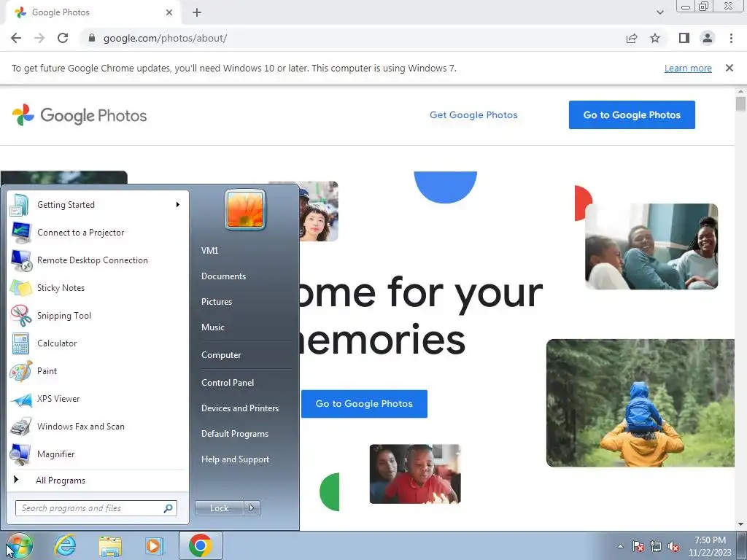Open a new Chrome tab
Image resolution: width=747 pixels, height=560 pixels.
[197, 12]
